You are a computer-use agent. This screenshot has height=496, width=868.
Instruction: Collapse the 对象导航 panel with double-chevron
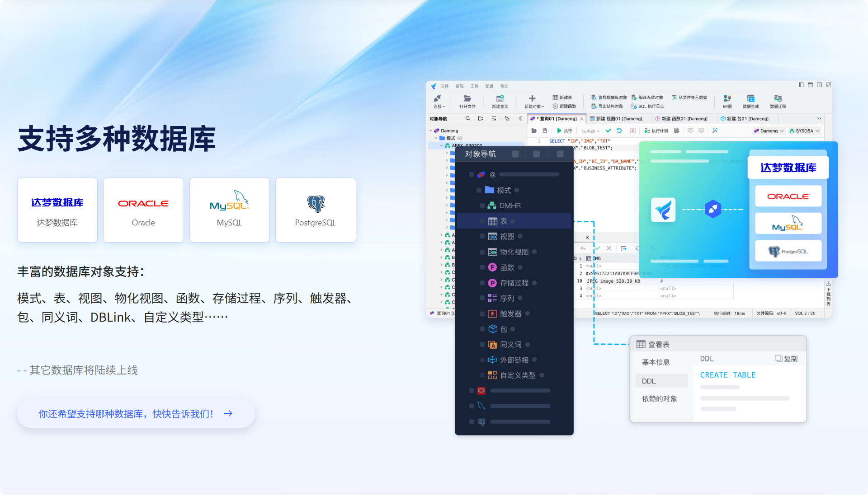point(520,119)
